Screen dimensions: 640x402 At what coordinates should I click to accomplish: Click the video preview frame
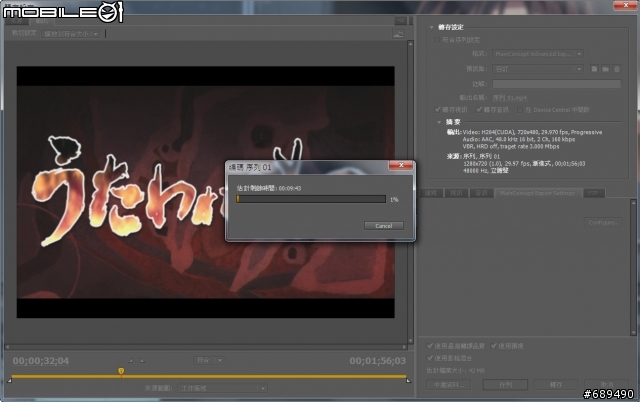[205, 192]
